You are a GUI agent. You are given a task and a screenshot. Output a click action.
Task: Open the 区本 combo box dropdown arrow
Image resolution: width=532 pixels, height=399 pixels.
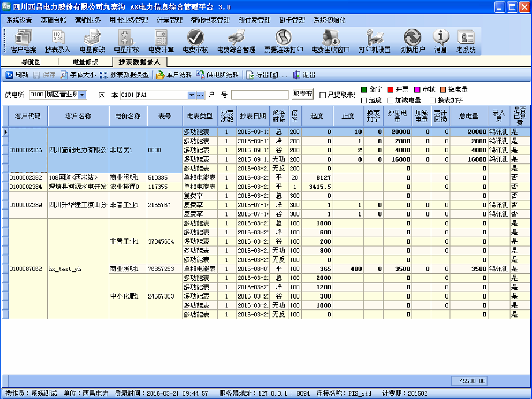pyautogui.click(x=191, y=95)
